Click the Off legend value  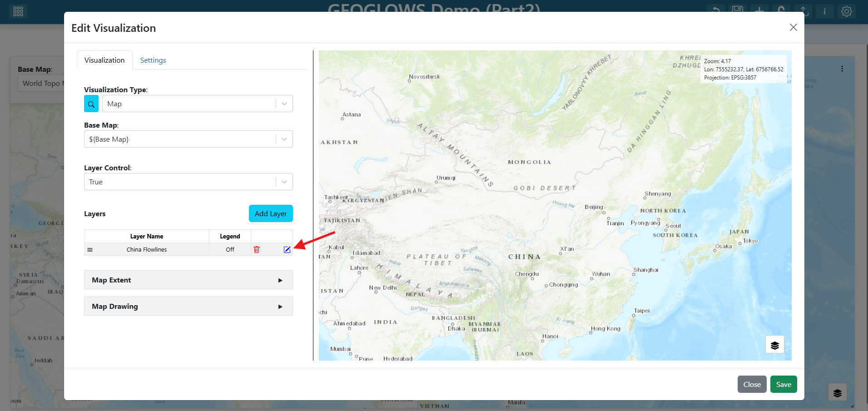(x=230, y=249)
